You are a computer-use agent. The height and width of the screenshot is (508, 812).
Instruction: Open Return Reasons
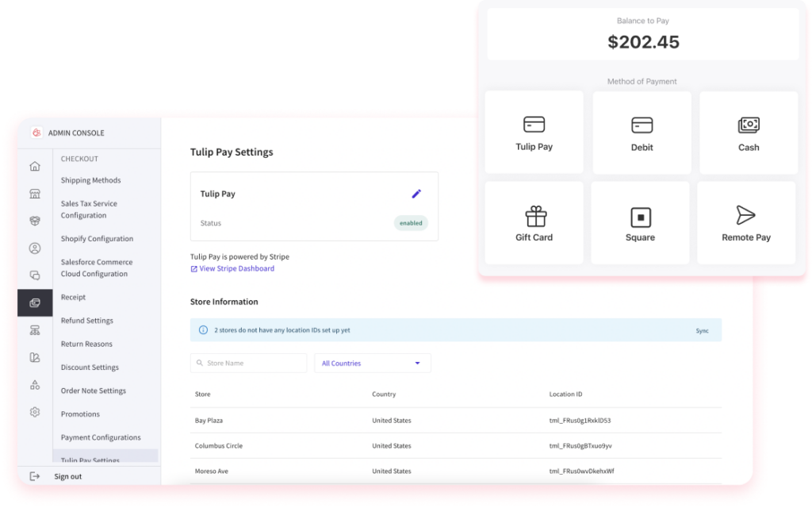86,344
